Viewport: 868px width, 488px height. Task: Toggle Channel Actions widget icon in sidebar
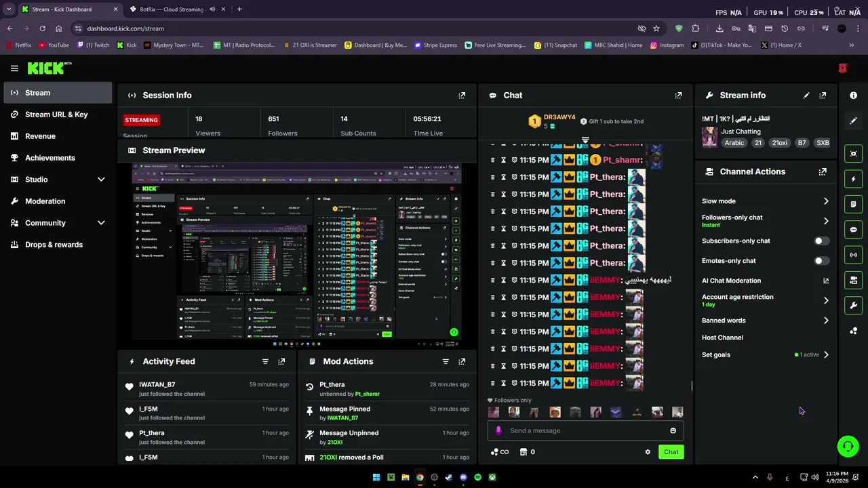click(x=854, y=280)
